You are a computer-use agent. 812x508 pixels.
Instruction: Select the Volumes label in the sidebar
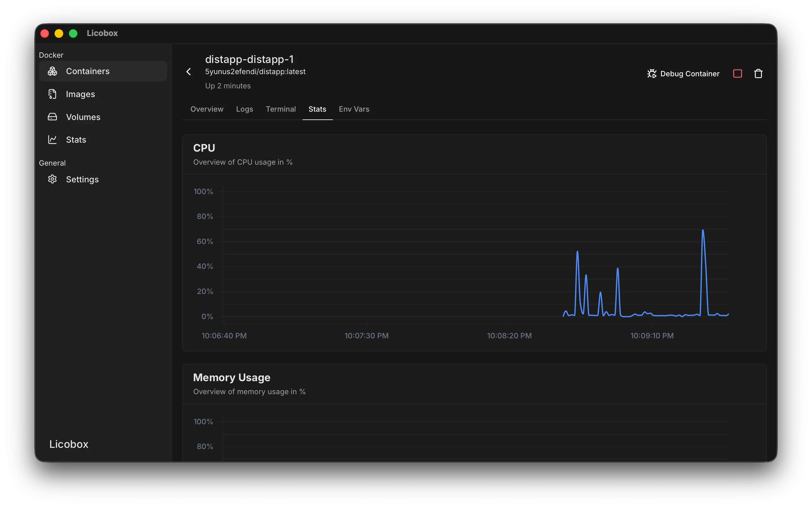pos(83,117)
